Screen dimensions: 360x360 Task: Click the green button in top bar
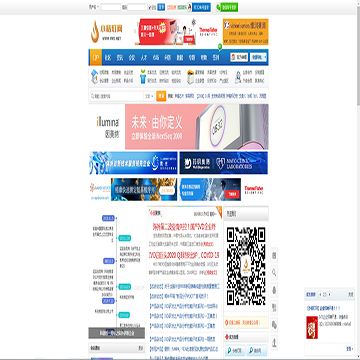[x=227, y=7]
